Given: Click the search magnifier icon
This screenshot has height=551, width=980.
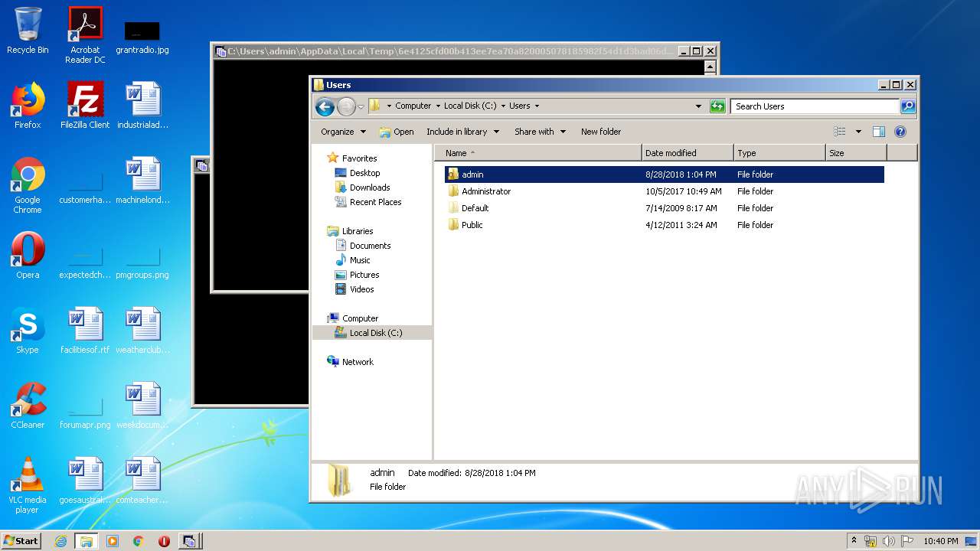Looking at the screenshot, I should pos(908,106).
